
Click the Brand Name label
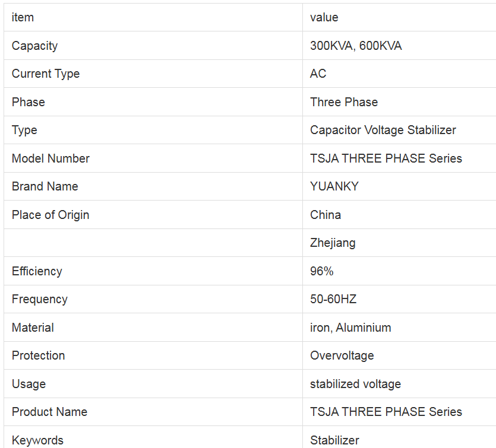tap(45, 186)
